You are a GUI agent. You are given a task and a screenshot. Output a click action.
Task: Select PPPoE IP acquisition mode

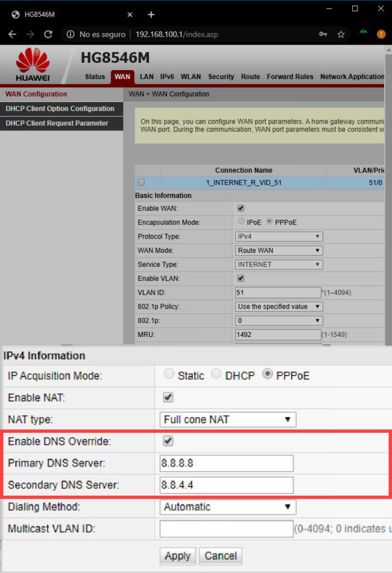pos(268,374)
